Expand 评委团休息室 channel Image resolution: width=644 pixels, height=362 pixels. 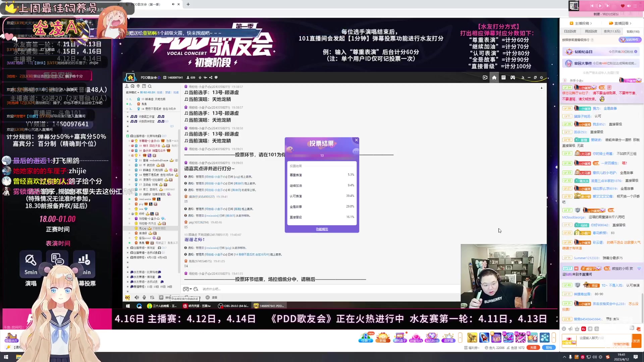(127, 121)
